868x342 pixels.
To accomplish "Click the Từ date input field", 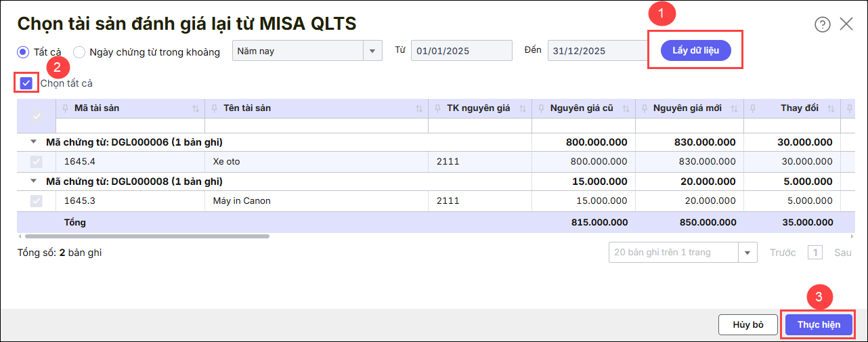I will [x=461, y=51].
